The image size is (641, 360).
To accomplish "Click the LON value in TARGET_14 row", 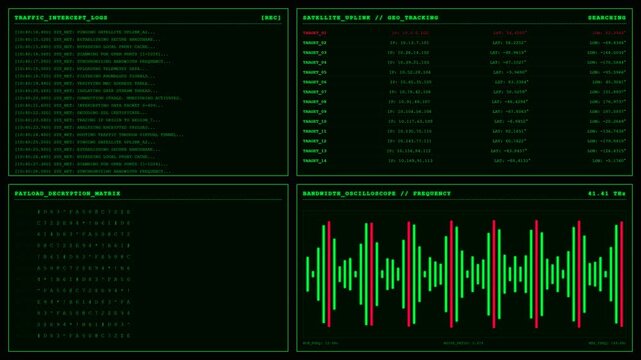I will [x=609, y=161].
